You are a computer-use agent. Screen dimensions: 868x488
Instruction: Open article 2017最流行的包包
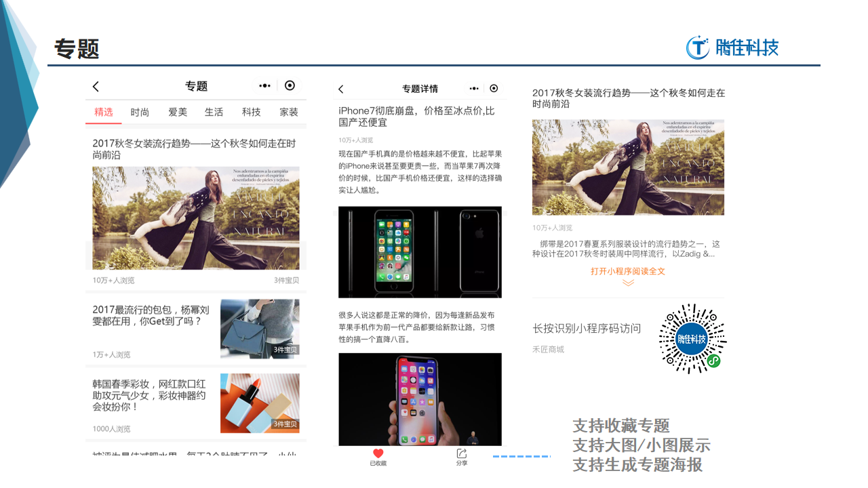152,315
